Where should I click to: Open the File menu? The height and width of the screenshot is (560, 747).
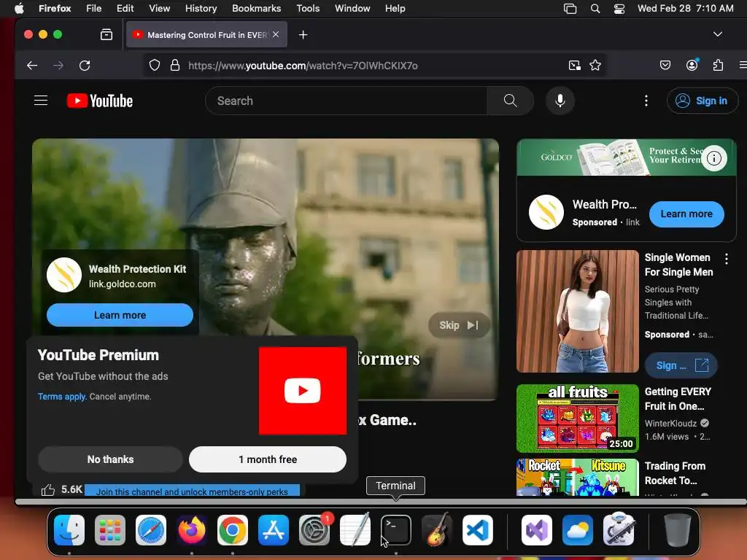pos(94,8)
